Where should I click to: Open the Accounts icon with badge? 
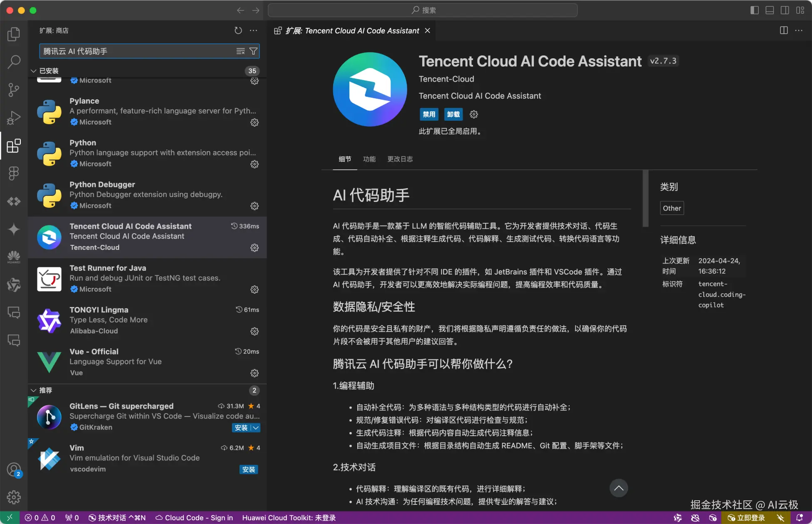[x=14, y=470]
